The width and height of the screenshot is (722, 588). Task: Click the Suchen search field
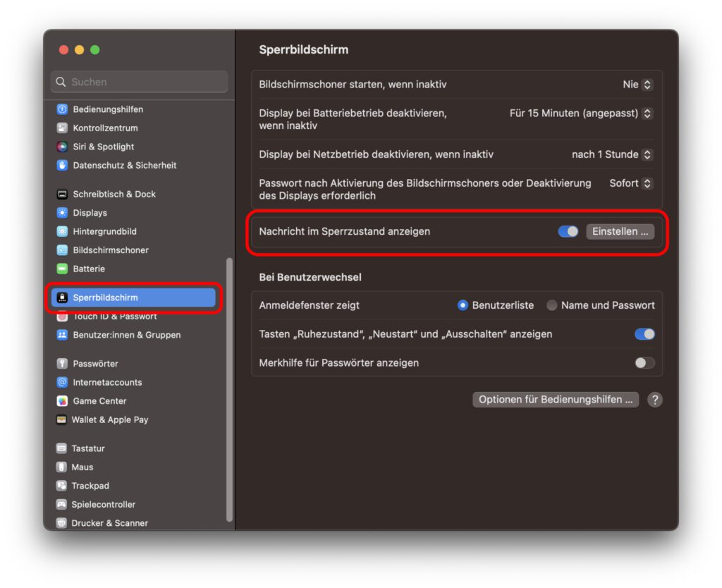[139, 82]
